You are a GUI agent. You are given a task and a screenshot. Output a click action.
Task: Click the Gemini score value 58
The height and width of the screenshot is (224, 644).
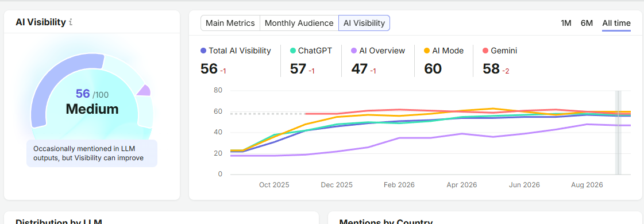pyautogui.click(x=491, y=68)
